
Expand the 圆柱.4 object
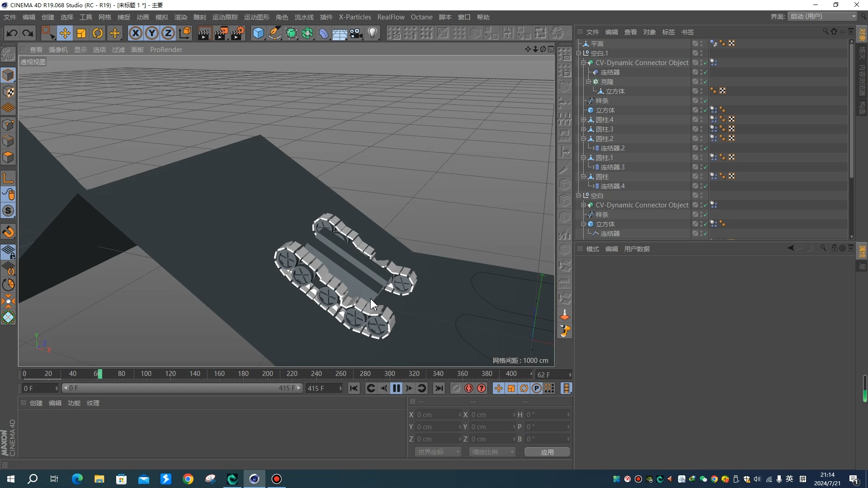pos(584,120)
